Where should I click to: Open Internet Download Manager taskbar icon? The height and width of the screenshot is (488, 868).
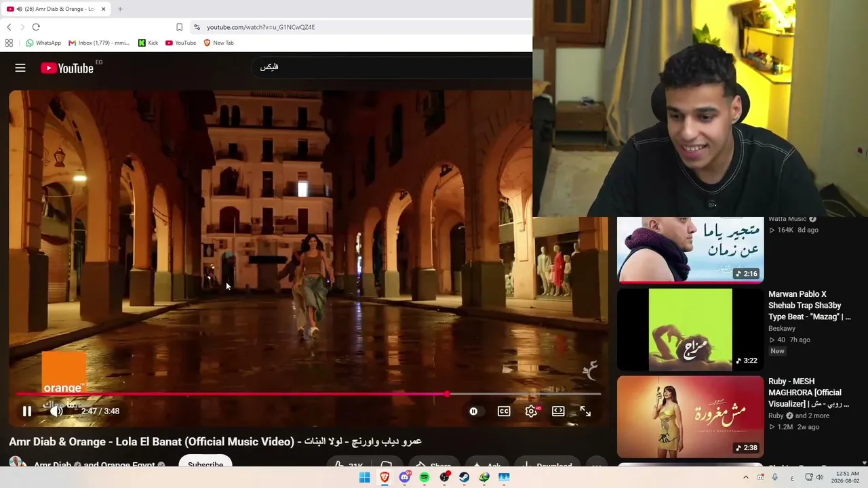coord(484,477)
